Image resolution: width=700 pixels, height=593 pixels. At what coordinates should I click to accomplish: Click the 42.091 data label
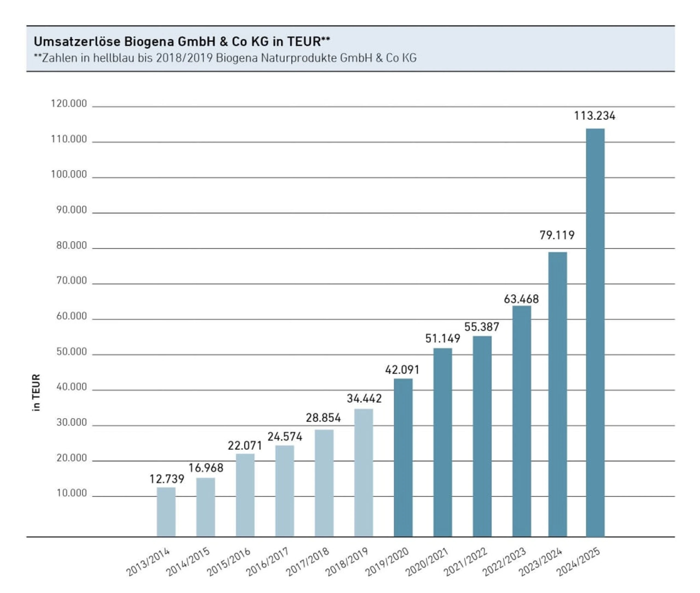coord(402,370)
